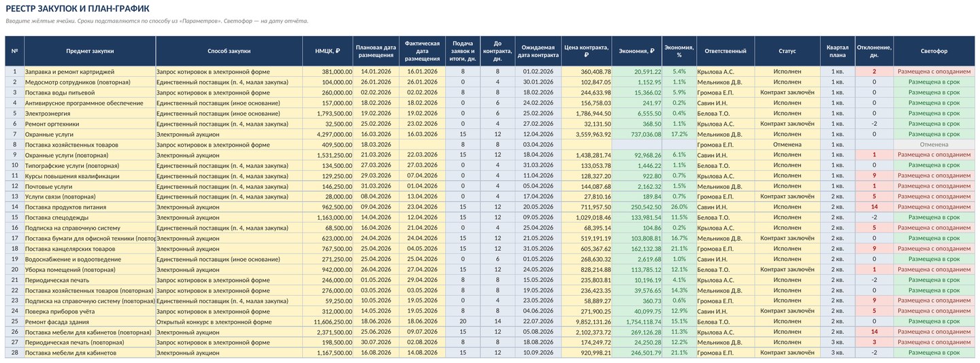
Task: Select contract price 9,852,131.26
Action: click(588, 321)
